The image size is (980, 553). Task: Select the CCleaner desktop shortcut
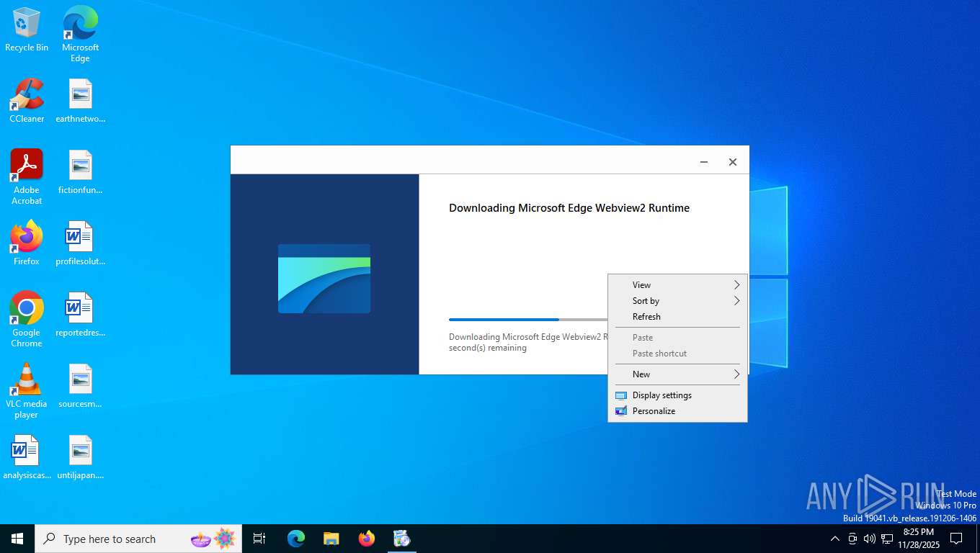[x=27, y=101]
